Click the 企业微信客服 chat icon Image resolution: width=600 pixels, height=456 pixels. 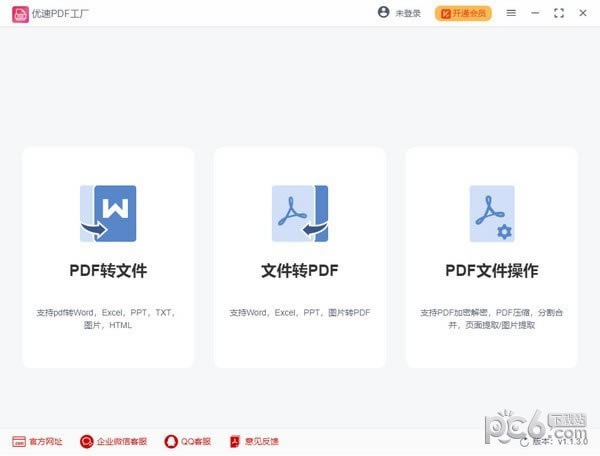[86, 441]
